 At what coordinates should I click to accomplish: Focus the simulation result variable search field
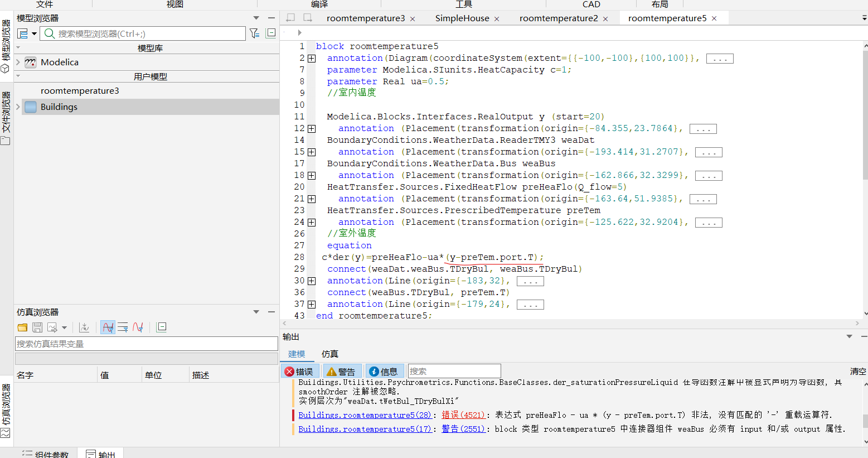[x=147, y=344]
